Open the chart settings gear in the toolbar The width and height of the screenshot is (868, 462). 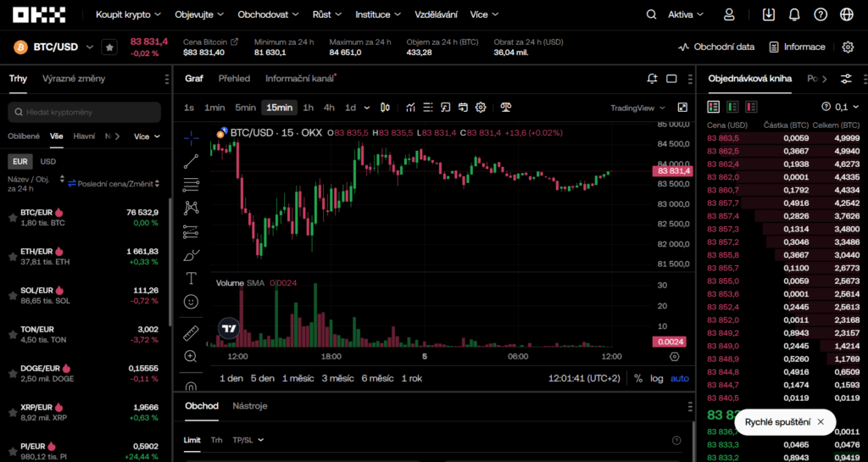point(481,108)
